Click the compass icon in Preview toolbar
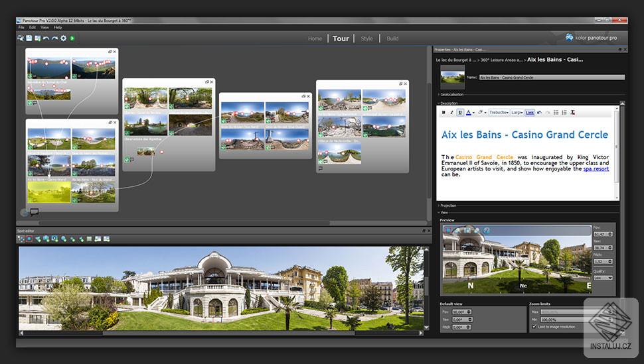644x364 pixels. click(486, 231)
